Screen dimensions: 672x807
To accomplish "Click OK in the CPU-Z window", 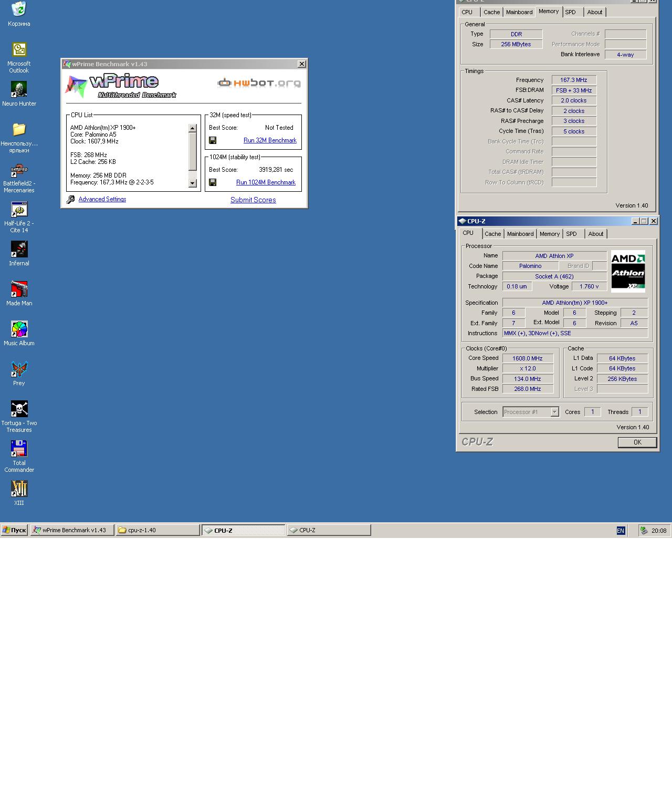I will pyautogui.click(x=637, y=442).
